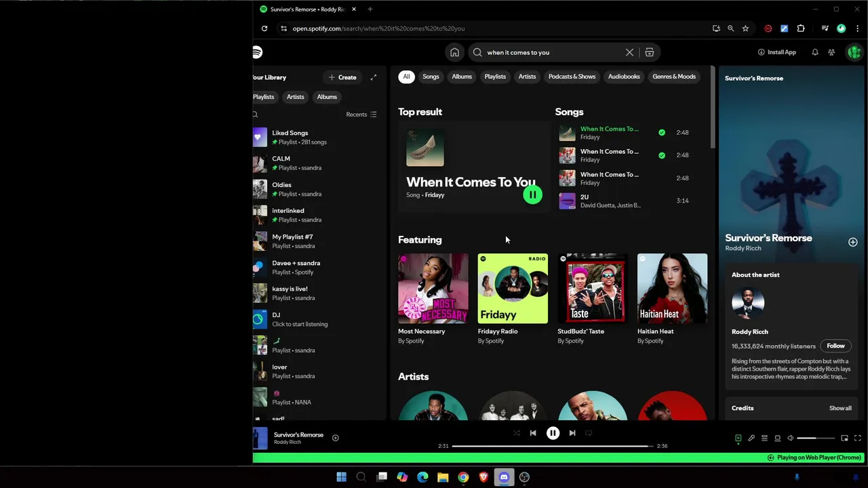Click the search results vertical scrollbar

[x=712, y=107]
